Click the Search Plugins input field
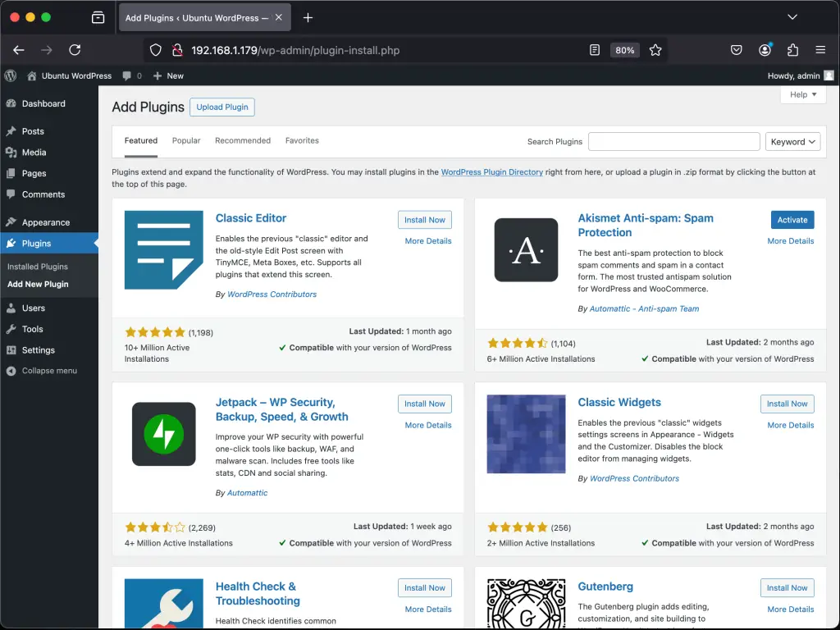Screen dimensions: 840x630 click(x=673, y=141)
